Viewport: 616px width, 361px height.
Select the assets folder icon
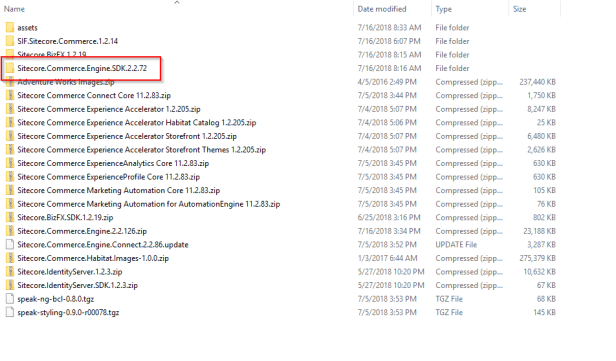tap(10, 27)
